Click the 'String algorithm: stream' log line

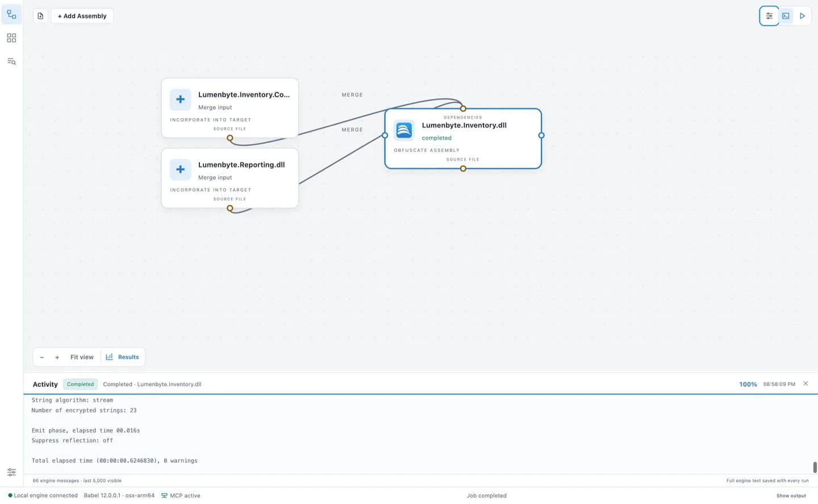72,400
